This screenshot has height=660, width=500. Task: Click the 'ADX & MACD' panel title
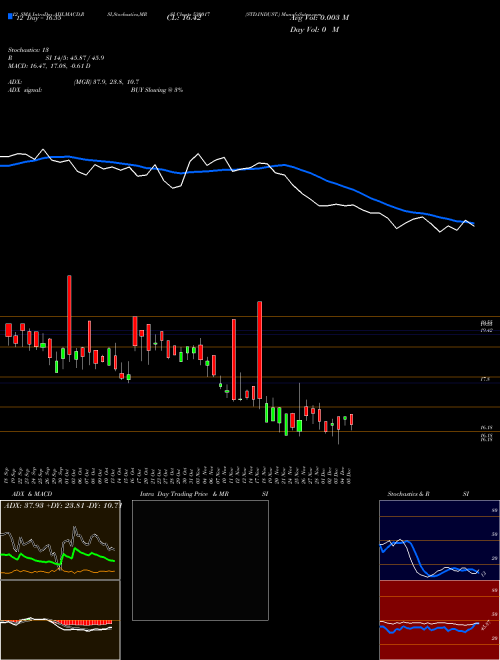32,494
